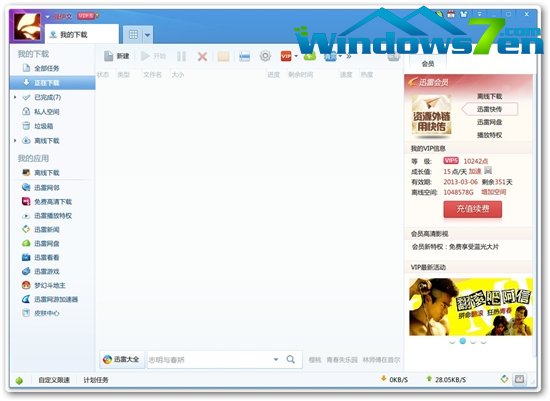Open the 已完成(7) list
The height and width of the screenshot is (401, 550).
click(48, 97)
